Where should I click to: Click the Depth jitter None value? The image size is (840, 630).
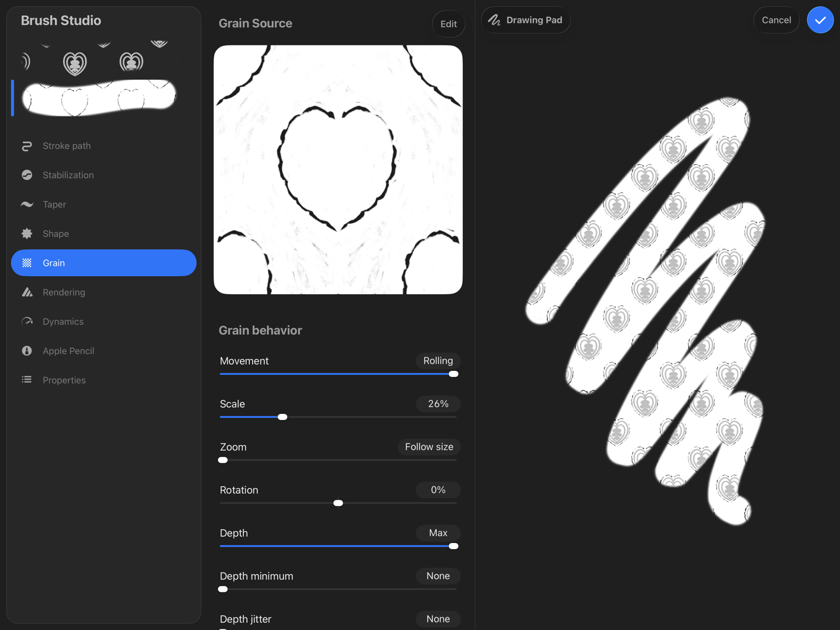(x=438, y=619)
